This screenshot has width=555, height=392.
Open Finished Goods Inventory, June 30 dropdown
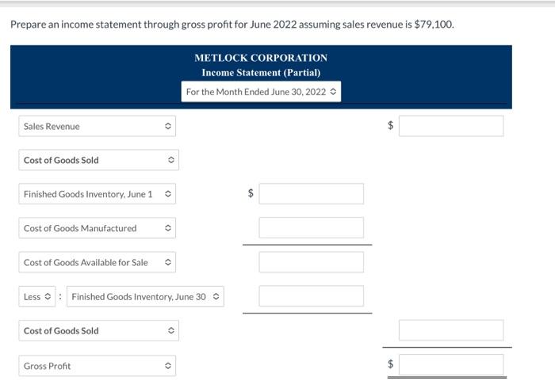(145, 297)
